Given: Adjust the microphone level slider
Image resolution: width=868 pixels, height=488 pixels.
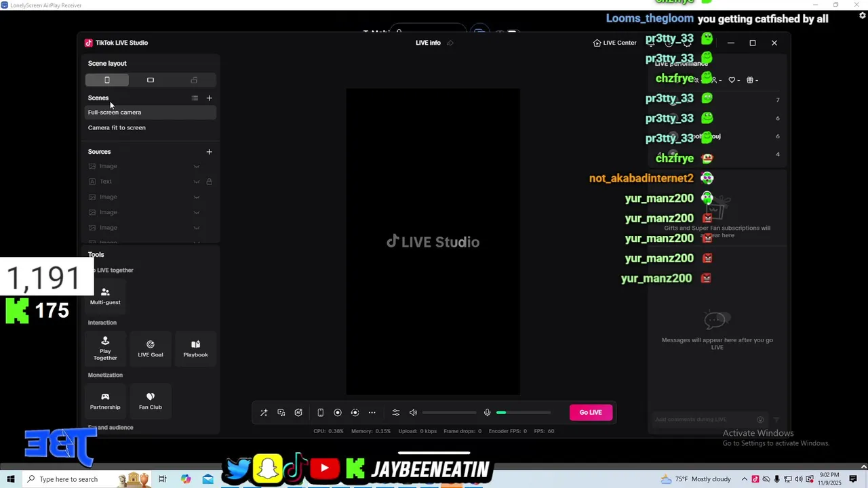Looking at the screenshot, I should [523, 413].
